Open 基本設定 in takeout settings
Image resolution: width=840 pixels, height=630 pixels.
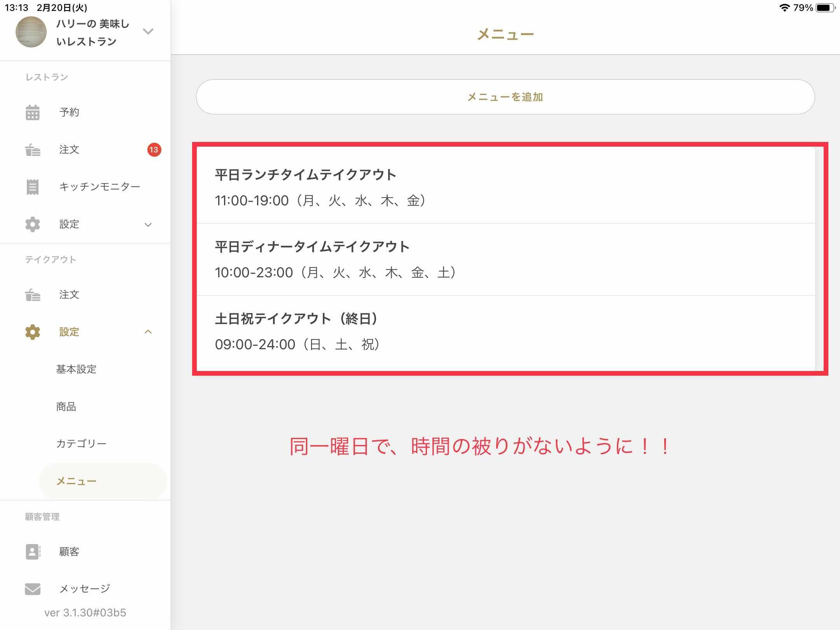tap(76, 369)
